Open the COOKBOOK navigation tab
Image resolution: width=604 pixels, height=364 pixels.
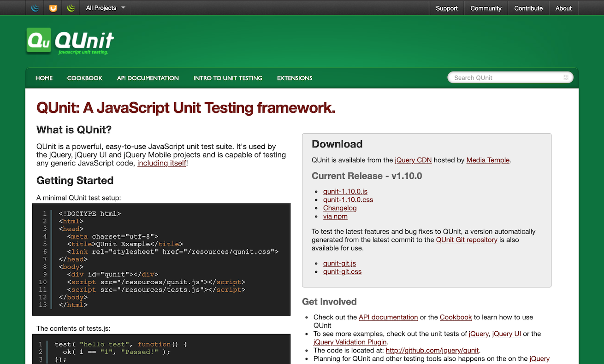coord(85,78)
